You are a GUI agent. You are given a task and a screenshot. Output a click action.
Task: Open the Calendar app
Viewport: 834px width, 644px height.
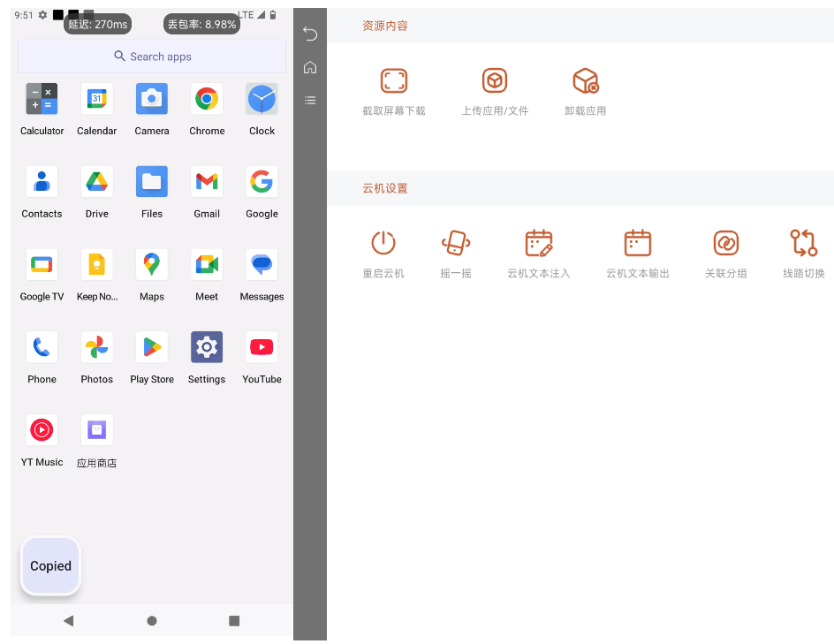(97, 99)
